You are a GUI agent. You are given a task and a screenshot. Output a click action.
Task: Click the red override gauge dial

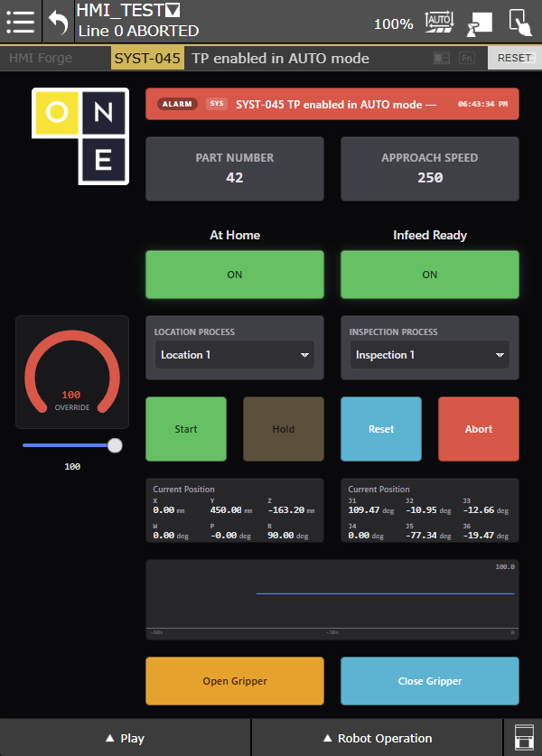click(72, 372)
